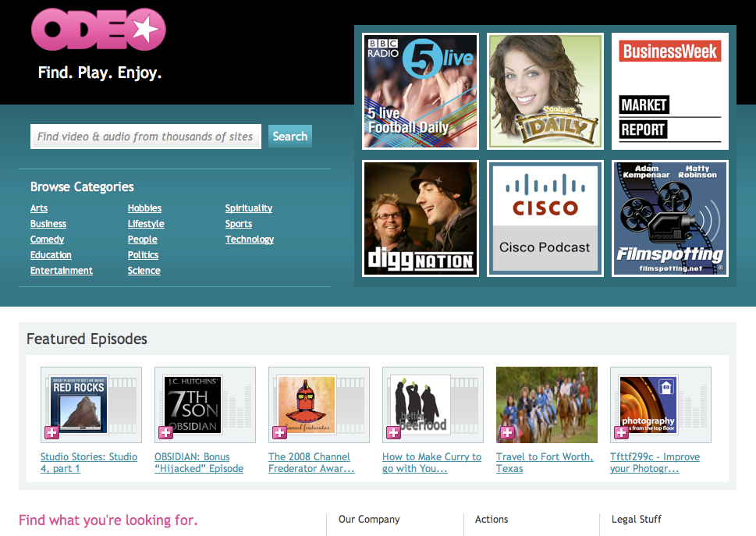The width and height of the screenshot is (756, 536).
Task: Click the Find. Play. Enjoy. tagline
Action: pos(100,73)
